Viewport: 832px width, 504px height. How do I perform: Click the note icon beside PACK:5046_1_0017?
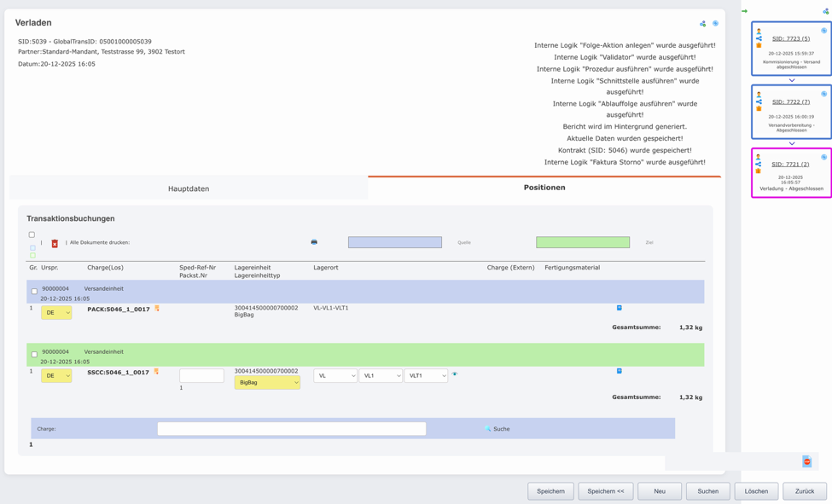[x=157, y=309]
